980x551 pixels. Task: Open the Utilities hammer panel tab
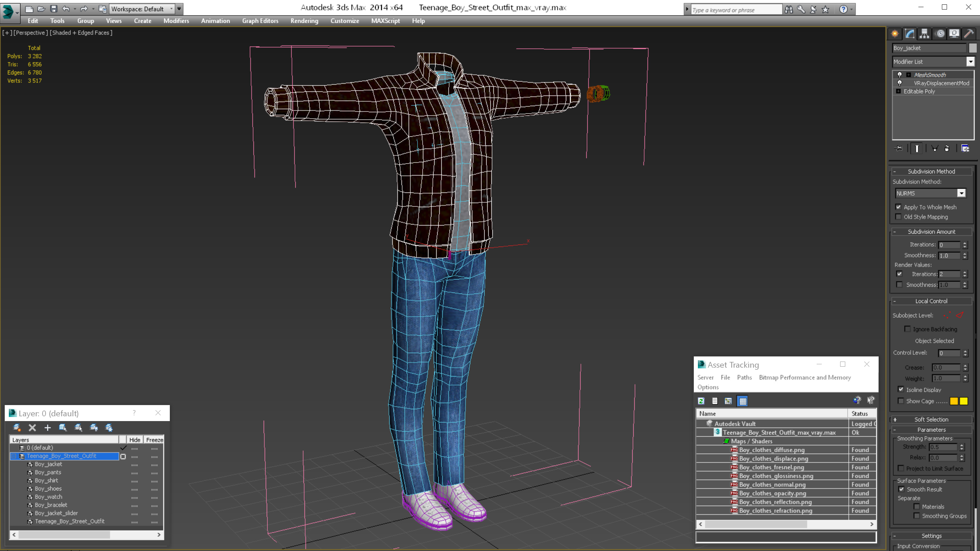tap(969, 34)
